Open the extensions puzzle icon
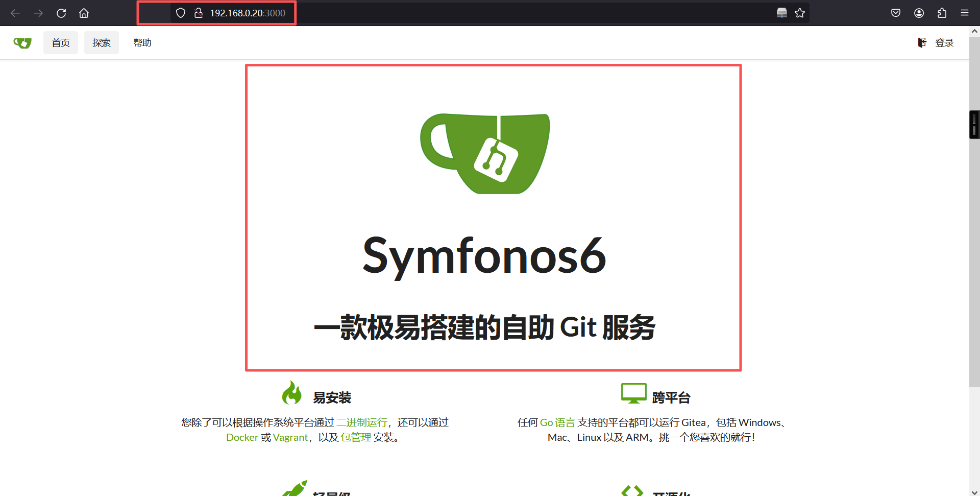The width and height of the screenshot is (980, 496). coord(942,13)
